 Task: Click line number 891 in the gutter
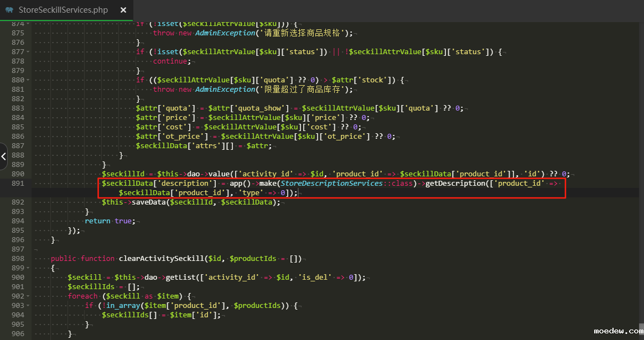click(x=17, y=184)
